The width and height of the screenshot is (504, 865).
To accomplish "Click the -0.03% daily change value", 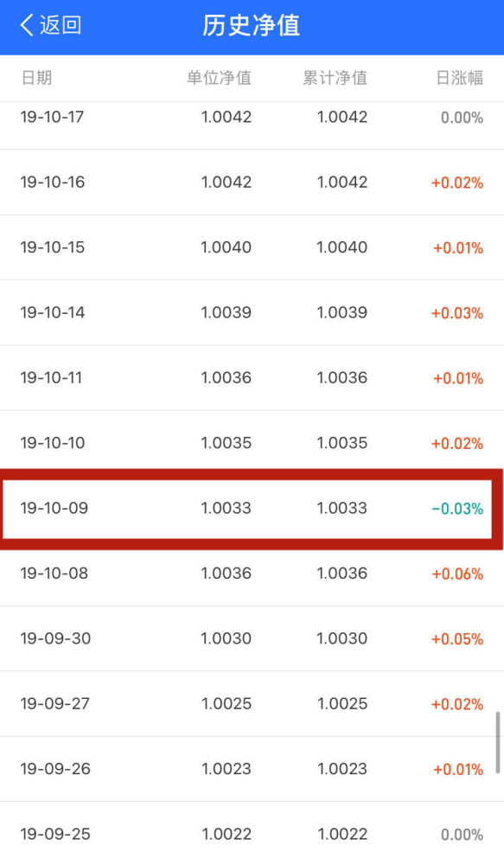I will click(x=457, y=509).
